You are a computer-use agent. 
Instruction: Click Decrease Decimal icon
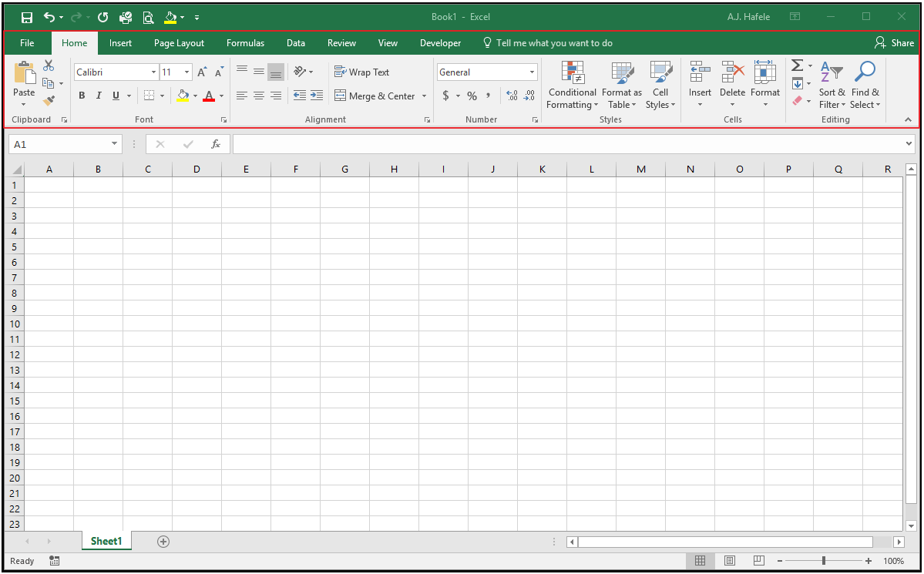click(x=529, y=96)
